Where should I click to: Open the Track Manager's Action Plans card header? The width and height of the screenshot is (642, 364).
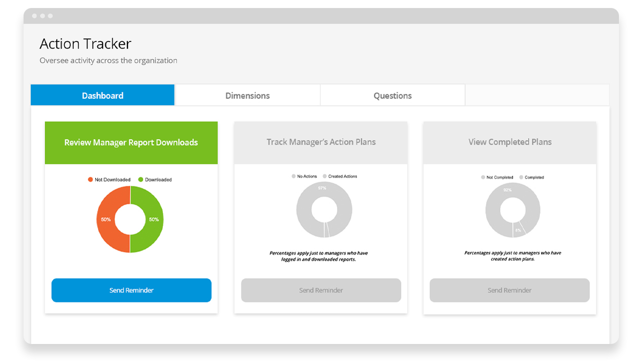click(x=321, y=142)
